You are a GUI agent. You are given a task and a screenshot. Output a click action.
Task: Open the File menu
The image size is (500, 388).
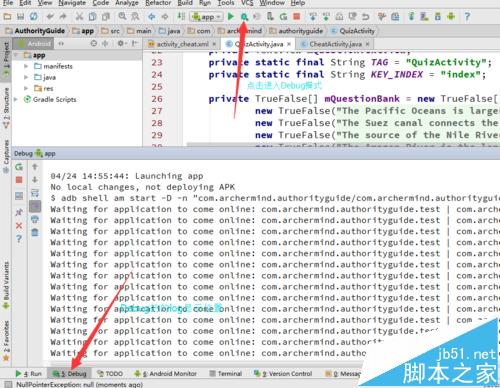coord(8,3)
